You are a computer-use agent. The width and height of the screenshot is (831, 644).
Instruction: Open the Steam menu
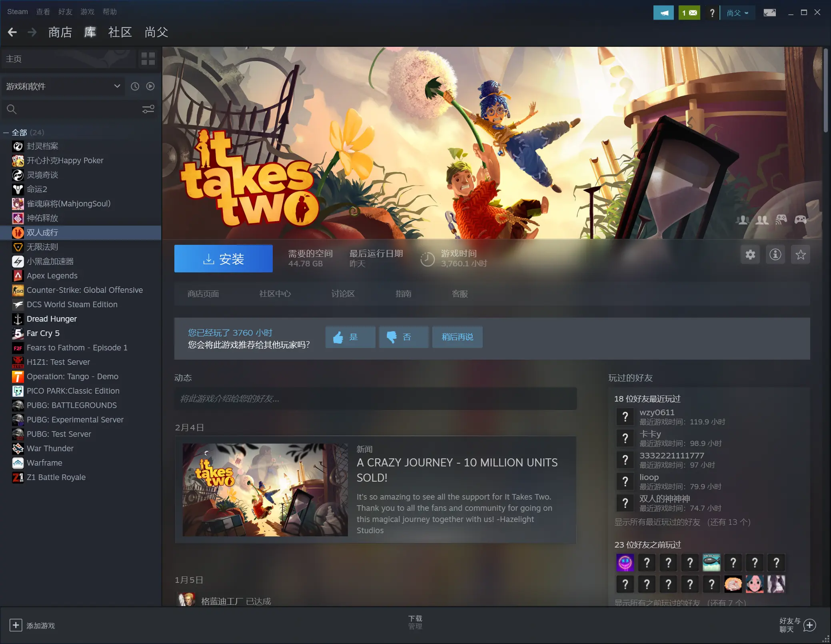pyautogui.click(x=18, y=12)
